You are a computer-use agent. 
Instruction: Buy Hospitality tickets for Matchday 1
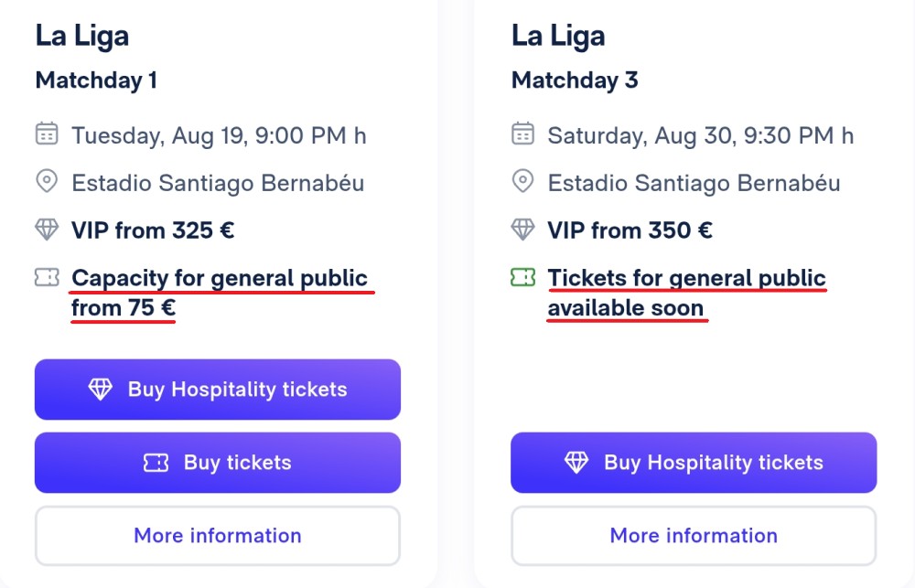click(x=218, y=389)
